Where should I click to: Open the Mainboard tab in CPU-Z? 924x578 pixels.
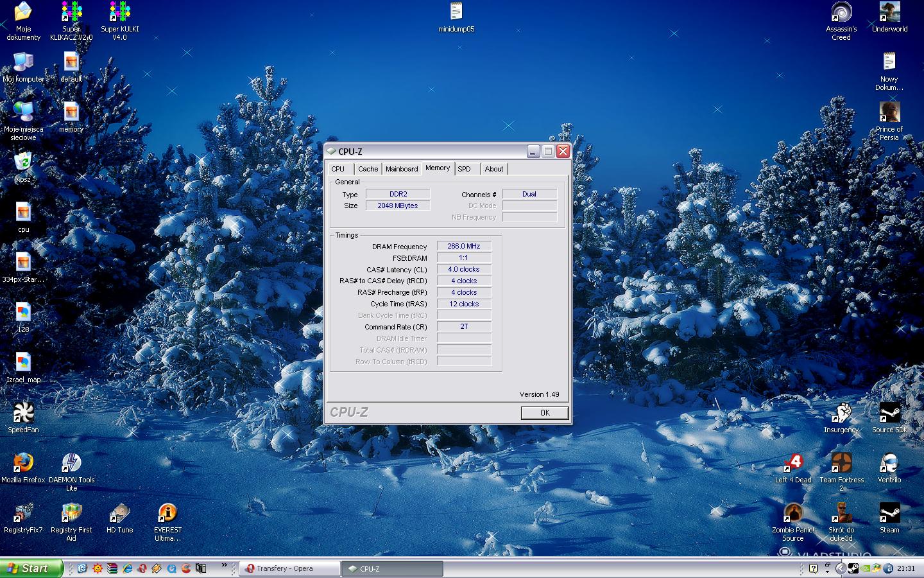(402, 168)
